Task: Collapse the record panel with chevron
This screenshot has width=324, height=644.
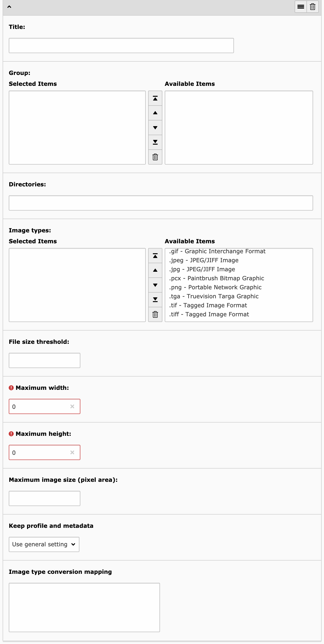Action: click(x=9, y=7)
